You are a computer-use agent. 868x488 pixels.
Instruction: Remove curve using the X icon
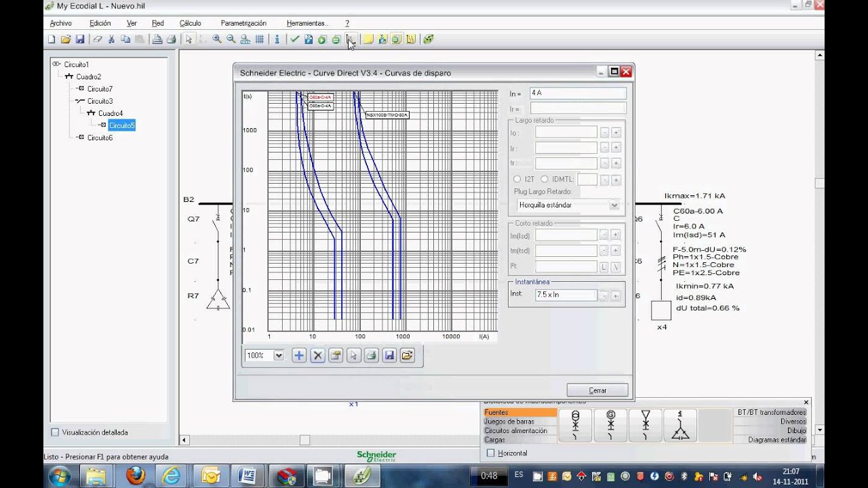317,355
